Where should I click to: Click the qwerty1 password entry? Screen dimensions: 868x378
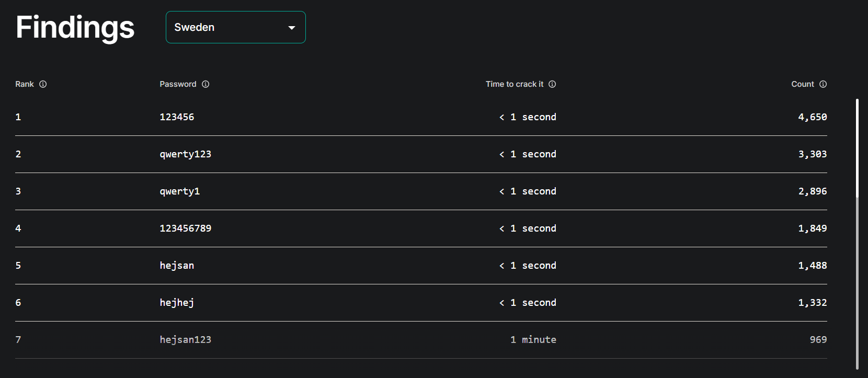point(180,191)
